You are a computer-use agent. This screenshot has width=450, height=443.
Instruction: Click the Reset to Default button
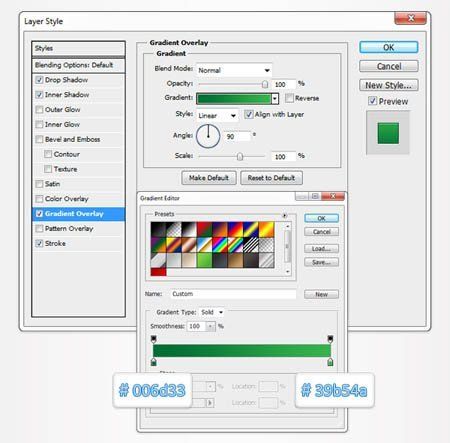point(271,178)
